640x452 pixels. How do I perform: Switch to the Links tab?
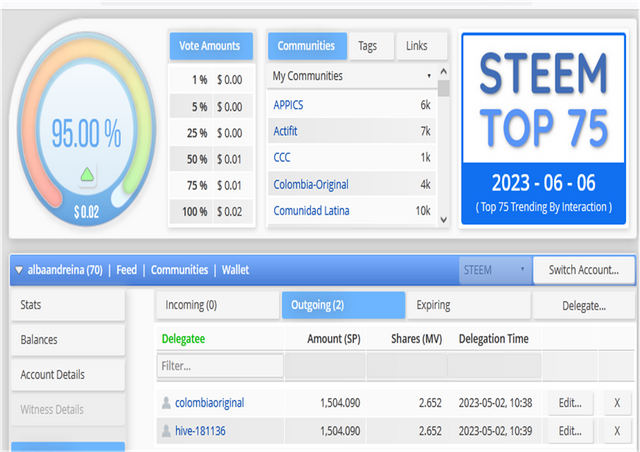[x=422, y=46]
